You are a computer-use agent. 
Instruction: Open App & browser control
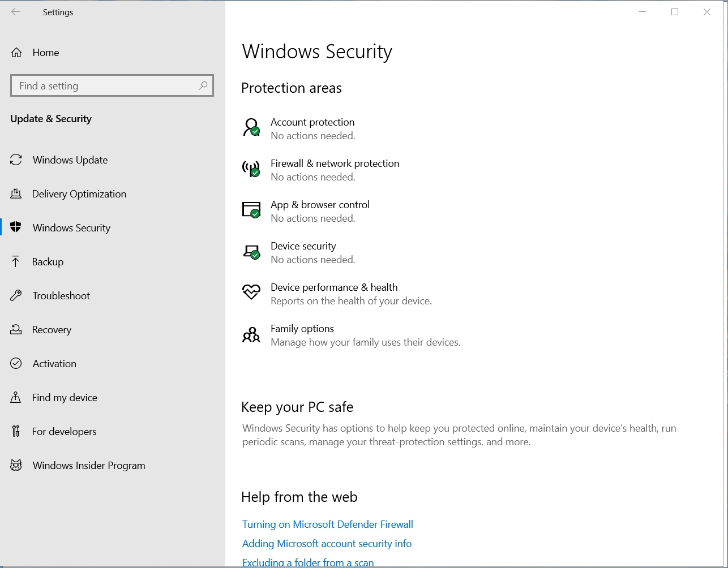(306, 211)
